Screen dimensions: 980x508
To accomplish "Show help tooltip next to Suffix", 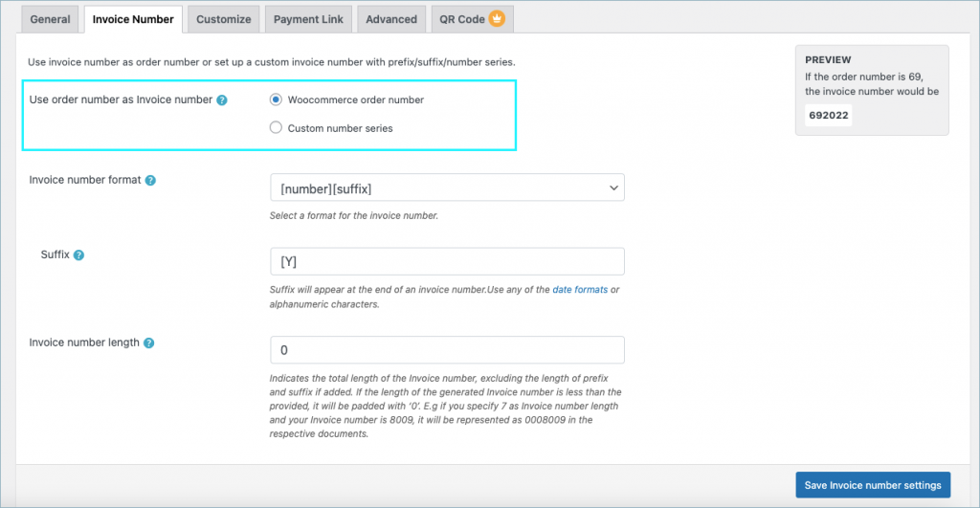I will 78,254.
